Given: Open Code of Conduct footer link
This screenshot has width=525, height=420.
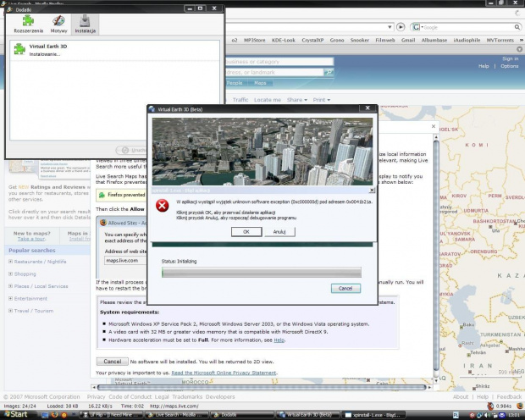Looking at the screenshot, I should tap(130, 396).
